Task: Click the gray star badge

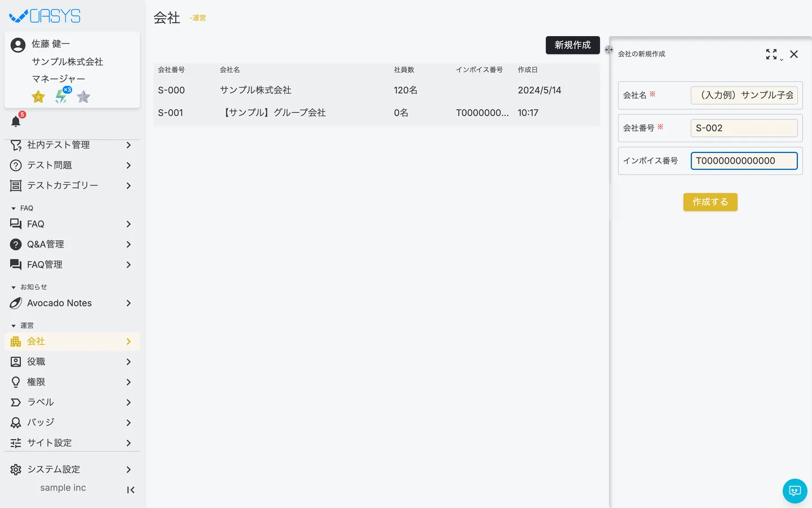Action: point(83,97)
